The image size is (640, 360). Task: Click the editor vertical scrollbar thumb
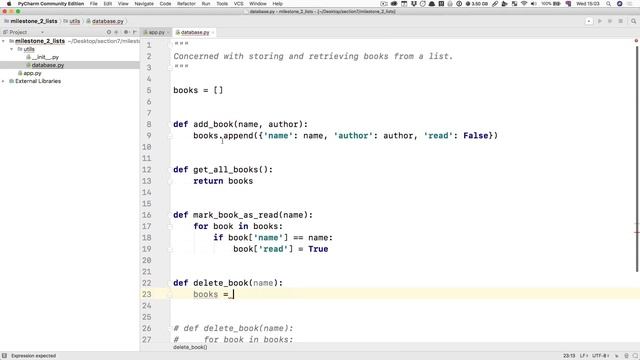tap(637, 159)
